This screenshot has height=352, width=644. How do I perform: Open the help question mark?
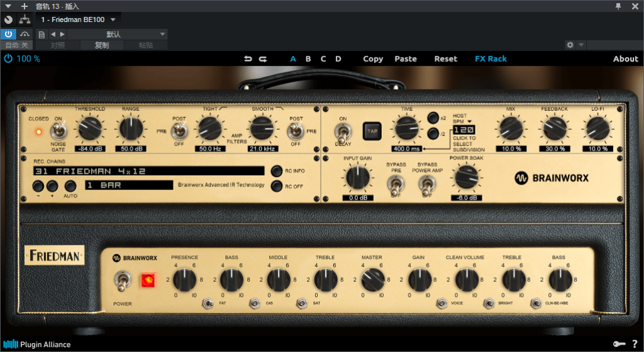pyautogui.click(x=635, y=344)
